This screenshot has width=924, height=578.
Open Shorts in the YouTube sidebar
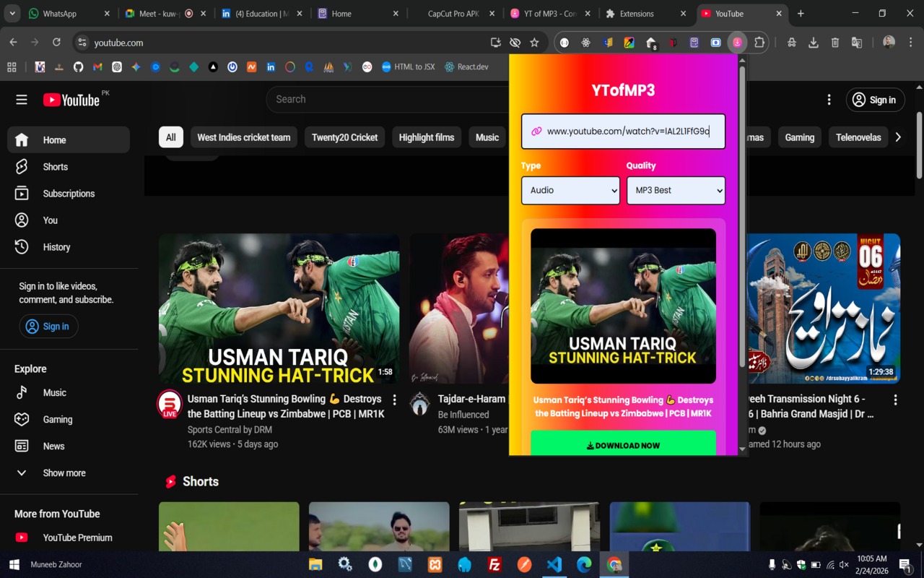point(69,167)
